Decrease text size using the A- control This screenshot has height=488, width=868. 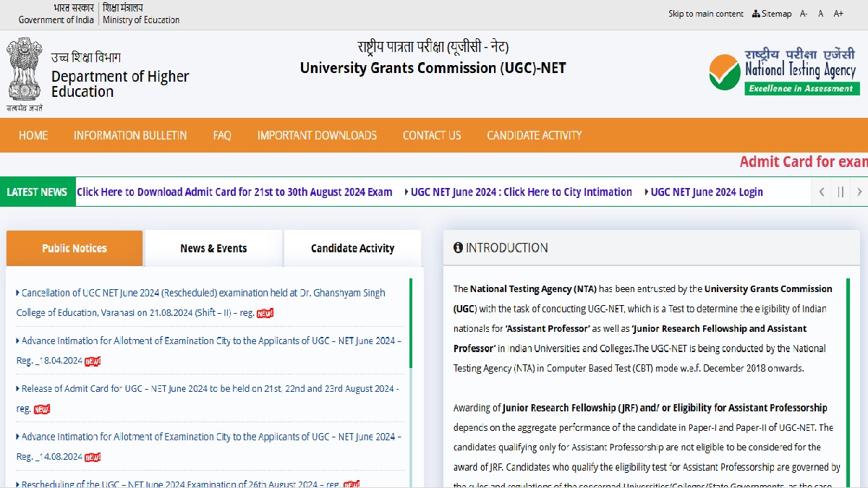(x=803, y=13)
